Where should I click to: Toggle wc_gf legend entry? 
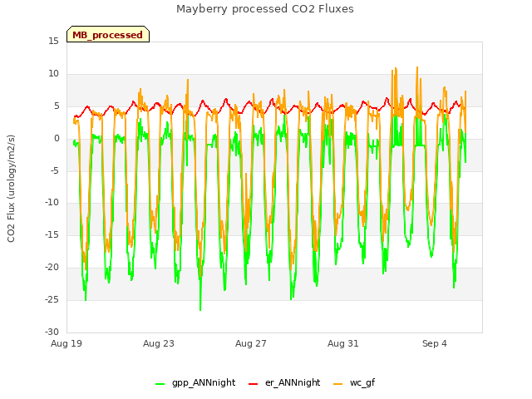point(354,382)
